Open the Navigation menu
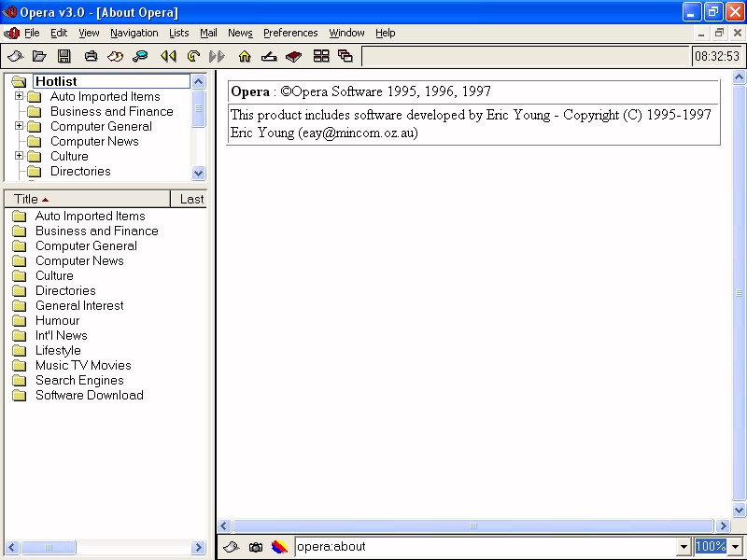 [134, 33]
